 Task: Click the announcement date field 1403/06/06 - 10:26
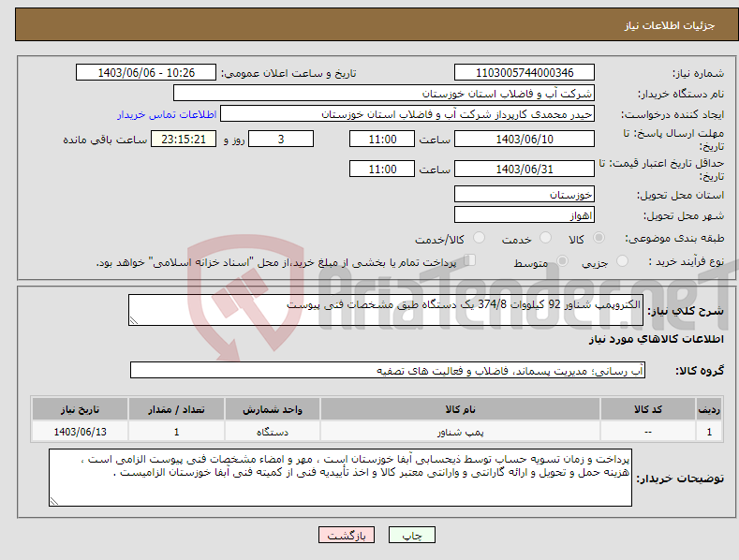[146, 73]
